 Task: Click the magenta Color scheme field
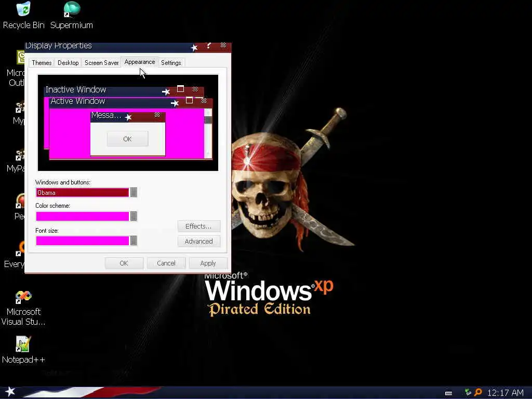click(x=83, y=216)
